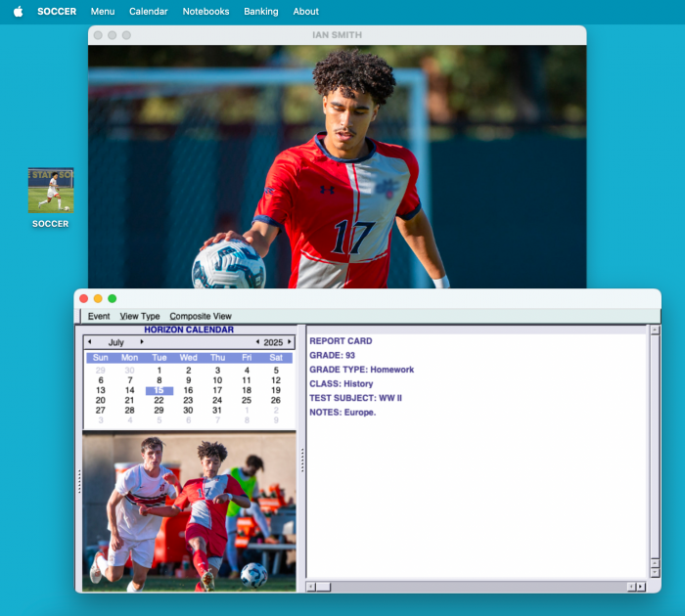Open the Calendar menu in menu bar
Viewport: 685px width, 616px height.
click(149, 12)
